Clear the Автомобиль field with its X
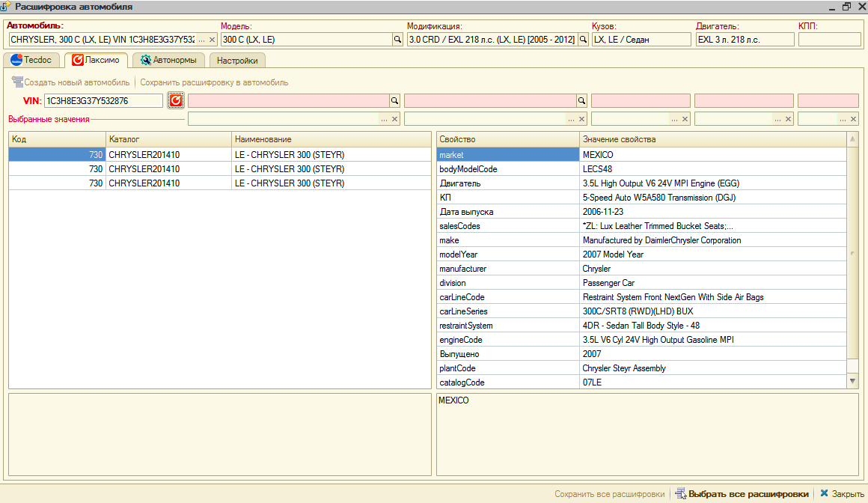The width and height of the screenshot is (868, 503). coord(212,40)
